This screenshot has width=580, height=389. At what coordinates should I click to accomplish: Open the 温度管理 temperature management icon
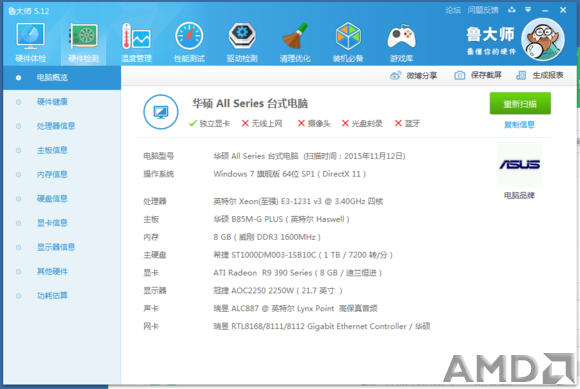pyautogui.click(x=136, y=42)
